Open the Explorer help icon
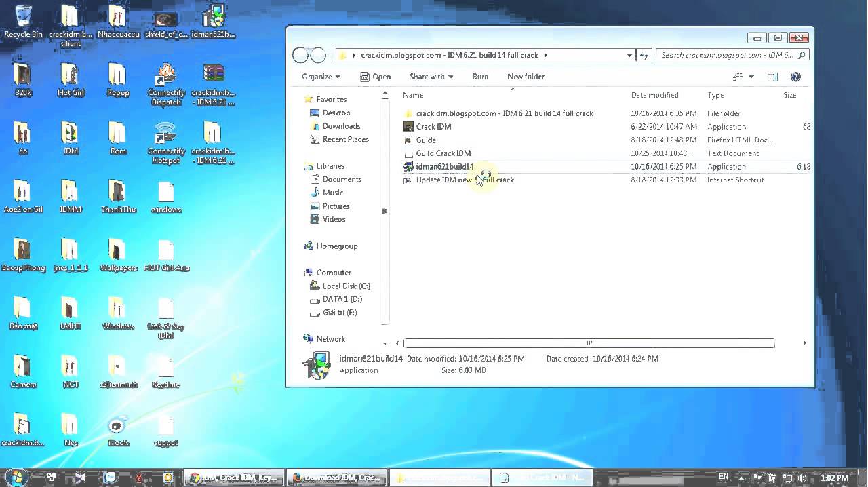 795,77
